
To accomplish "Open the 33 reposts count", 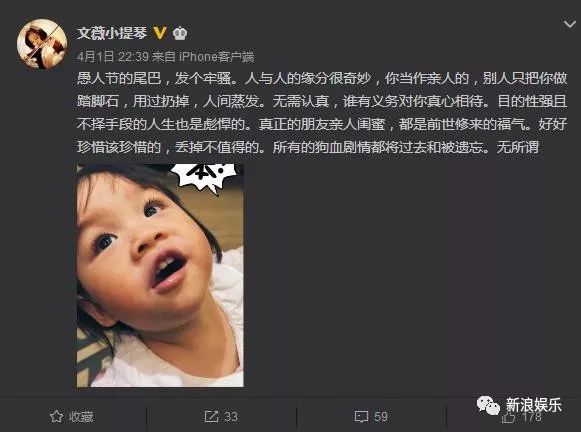I will [x=231, y=417].
